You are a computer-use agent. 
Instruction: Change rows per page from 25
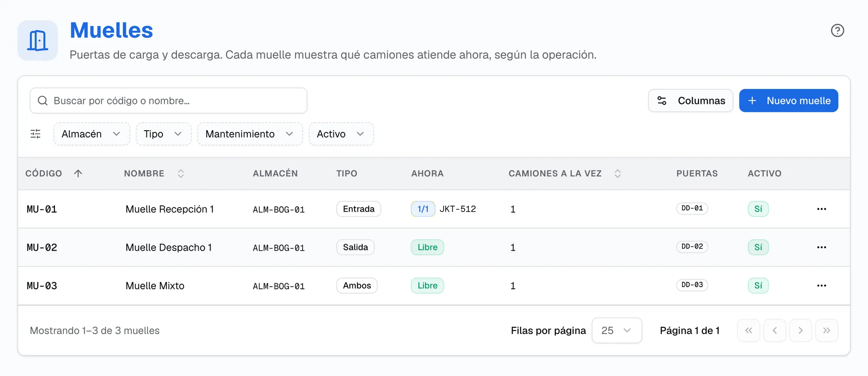[x=617, y=330]
